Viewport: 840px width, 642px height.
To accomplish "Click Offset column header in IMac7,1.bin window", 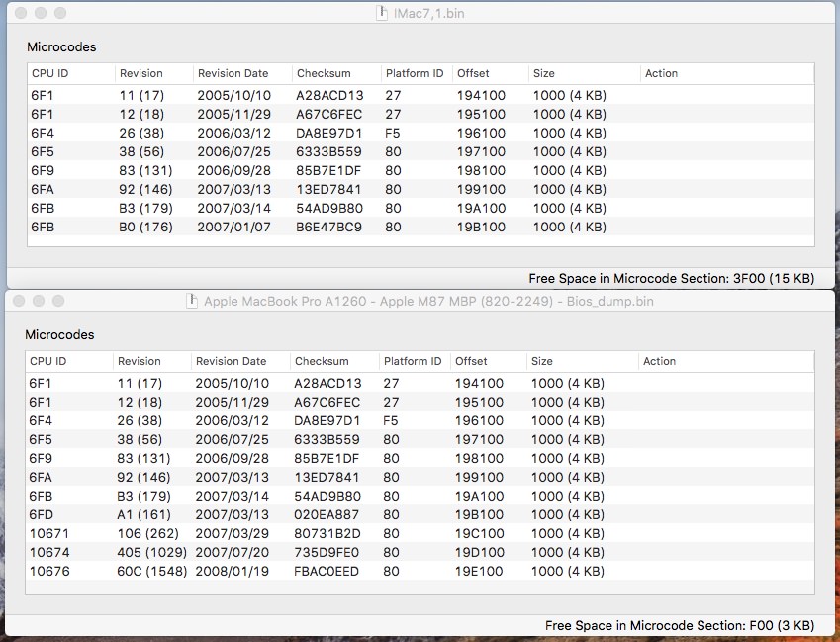I will click(x=492, y=73).
